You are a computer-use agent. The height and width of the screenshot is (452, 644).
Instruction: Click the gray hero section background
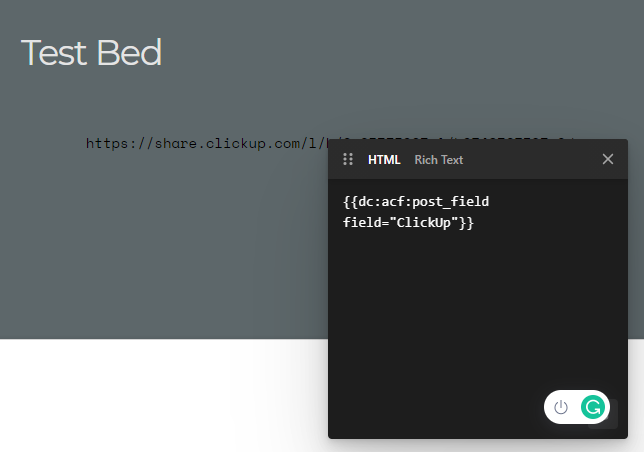click(x=164, y=246)
